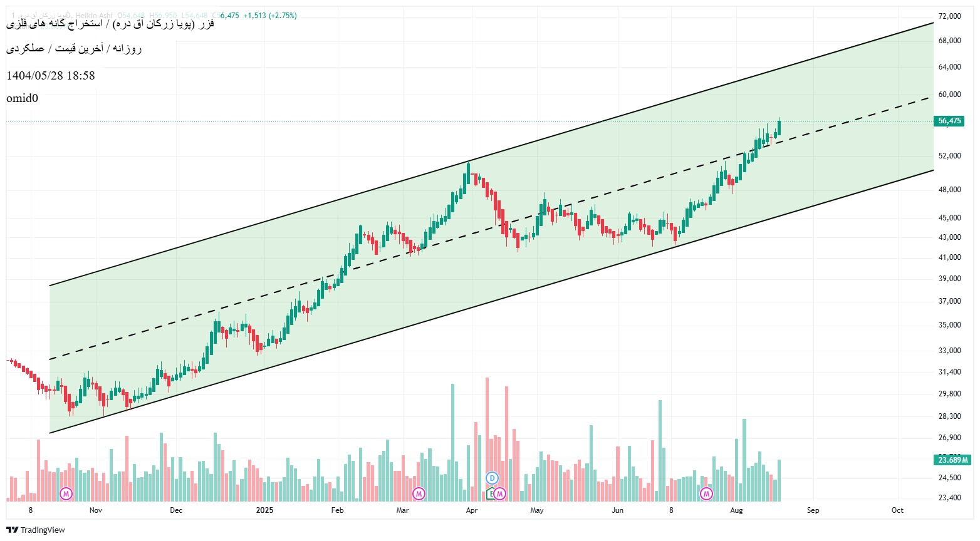Click the 64,000 price axis label
Image resolution: width=980 pixels, height=541 pixels.
click(x=949, y=67)
